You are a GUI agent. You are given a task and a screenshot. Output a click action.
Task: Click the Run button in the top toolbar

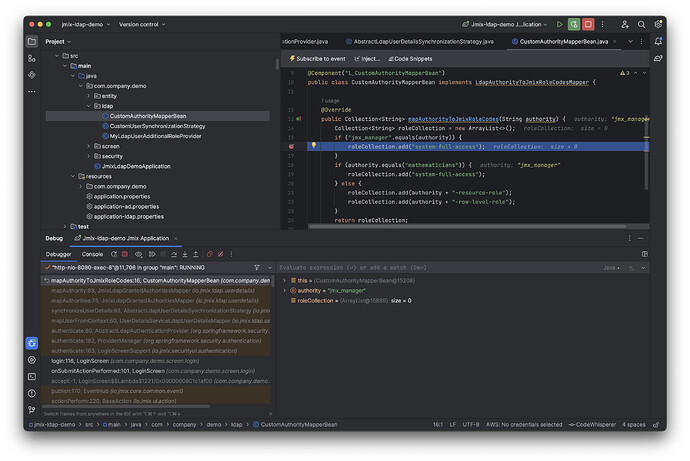click(x=559, y=24)
